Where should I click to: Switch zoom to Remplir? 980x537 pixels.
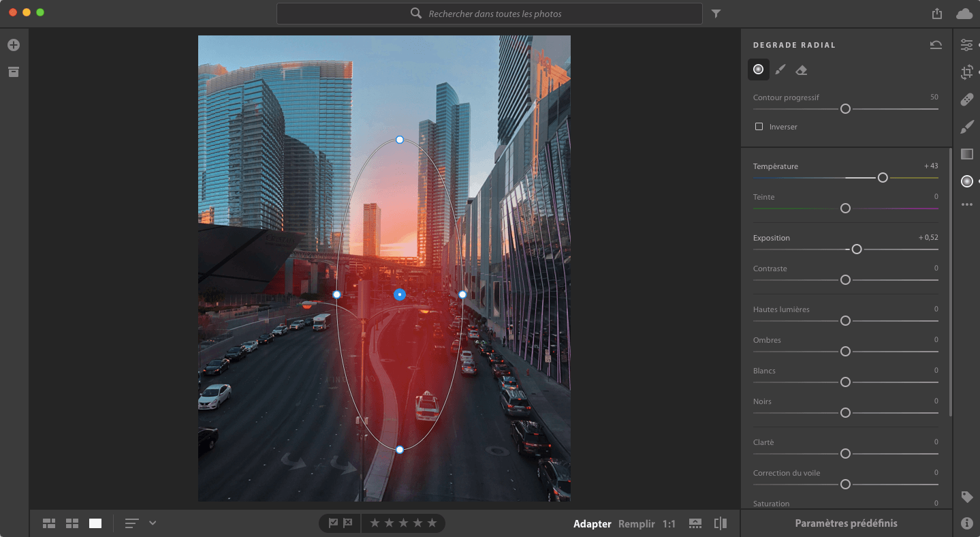[636, 524]
